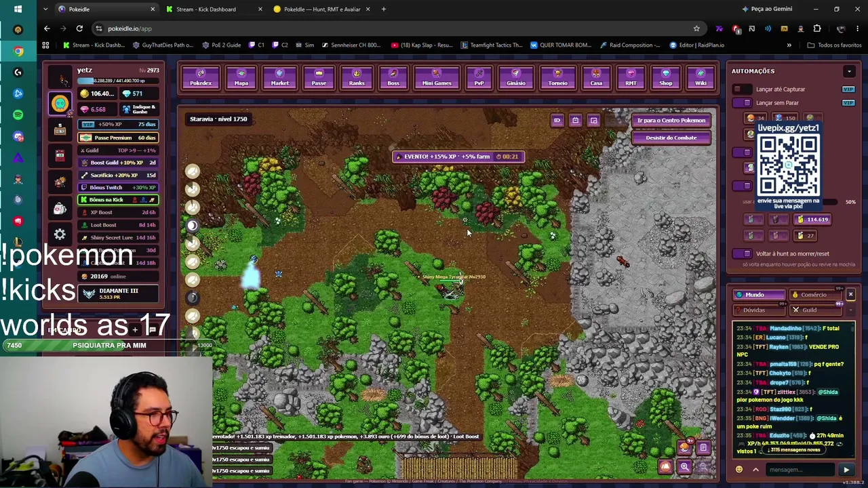868x488 pixels.
Task: Open the RMT menu button
Action: point(631,78)
